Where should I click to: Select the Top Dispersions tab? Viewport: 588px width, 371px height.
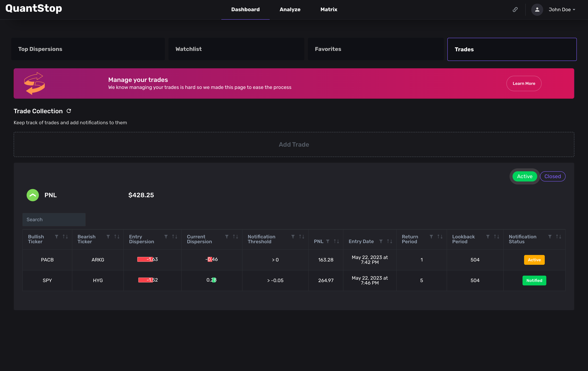tap(88, 49)
